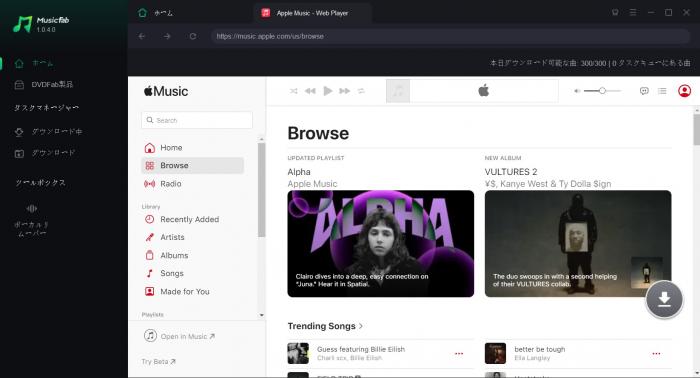Click the Apple Music search field
The image size is (700, 378).
click(197, 120)
